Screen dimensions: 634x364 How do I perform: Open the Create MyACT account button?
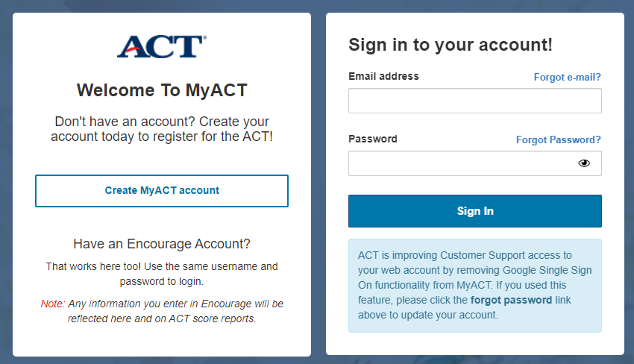click(162, 191)
